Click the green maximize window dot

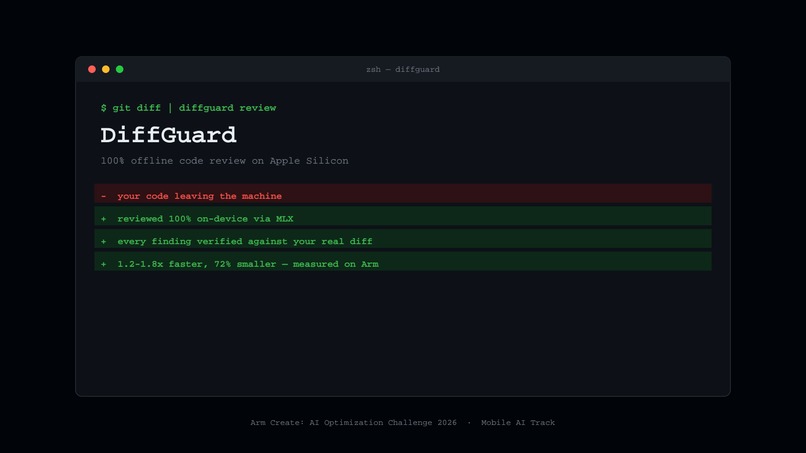tap(120, 69)
